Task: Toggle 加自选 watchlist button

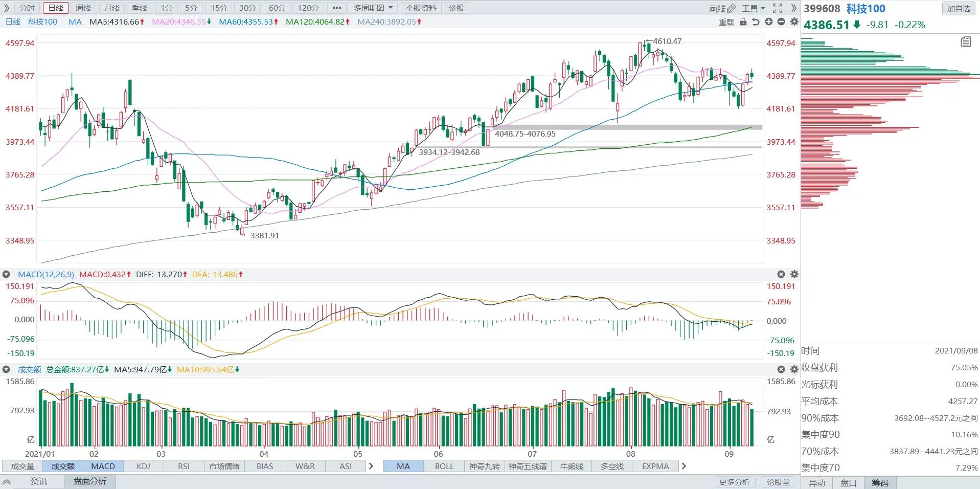Action: [x=959, y=8]
